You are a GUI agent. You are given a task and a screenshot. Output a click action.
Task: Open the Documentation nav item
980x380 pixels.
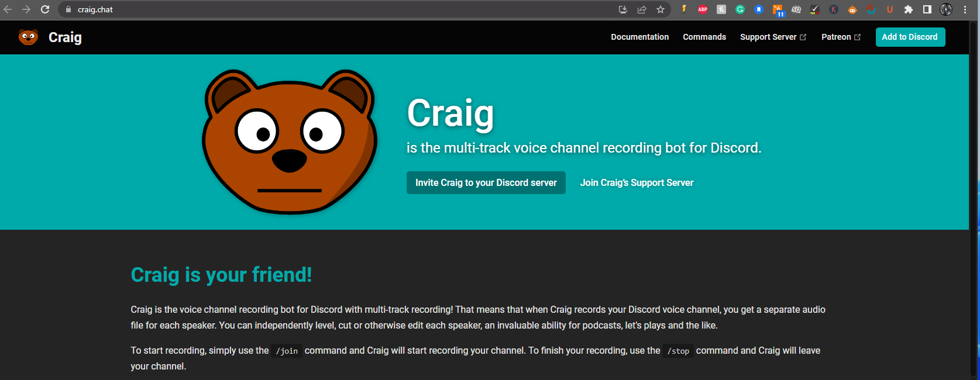click(639, 37)
